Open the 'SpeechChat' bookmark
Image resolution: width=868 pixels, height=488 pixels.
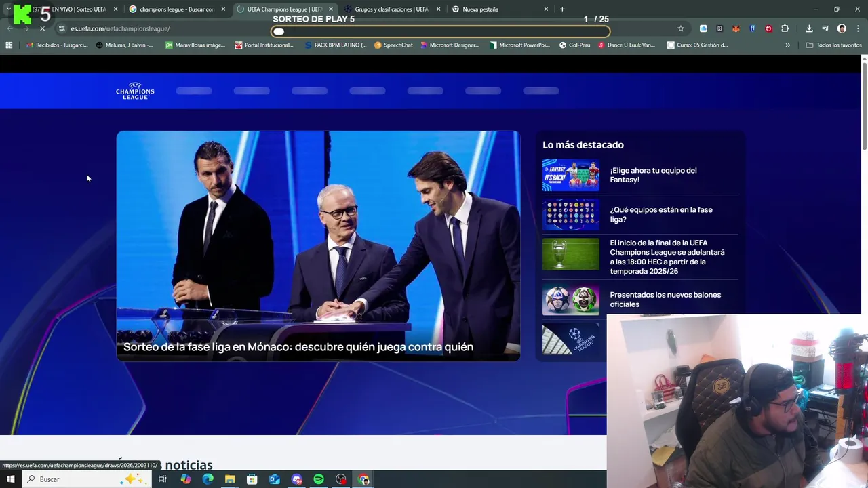point(394,45)
